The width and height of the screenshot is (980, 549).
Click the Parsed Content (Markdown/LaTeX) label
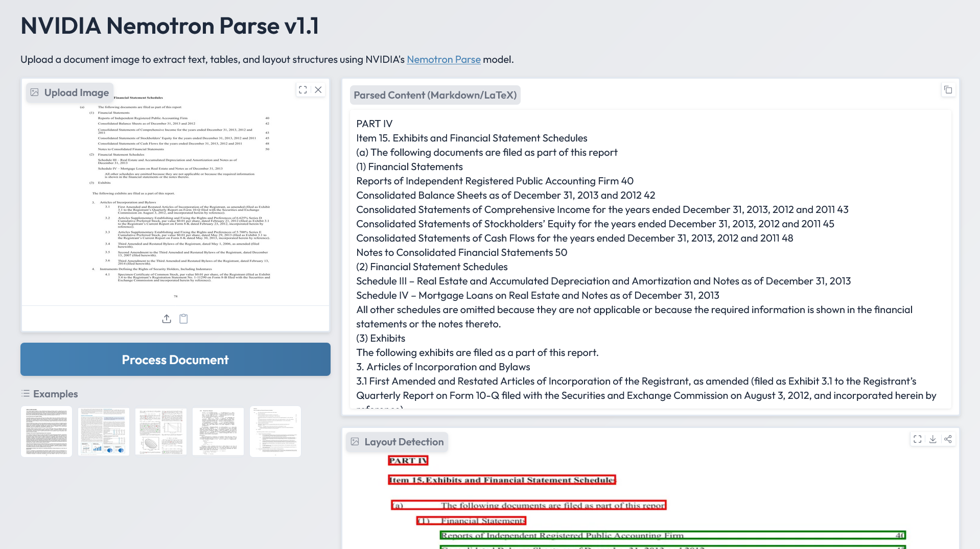coord(435,95)
